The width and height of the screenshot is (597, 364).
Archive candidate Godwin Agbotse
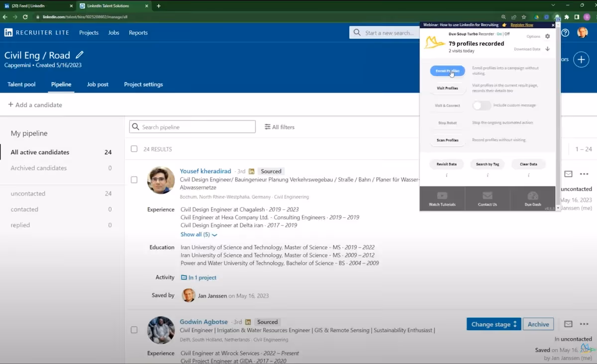538,324
